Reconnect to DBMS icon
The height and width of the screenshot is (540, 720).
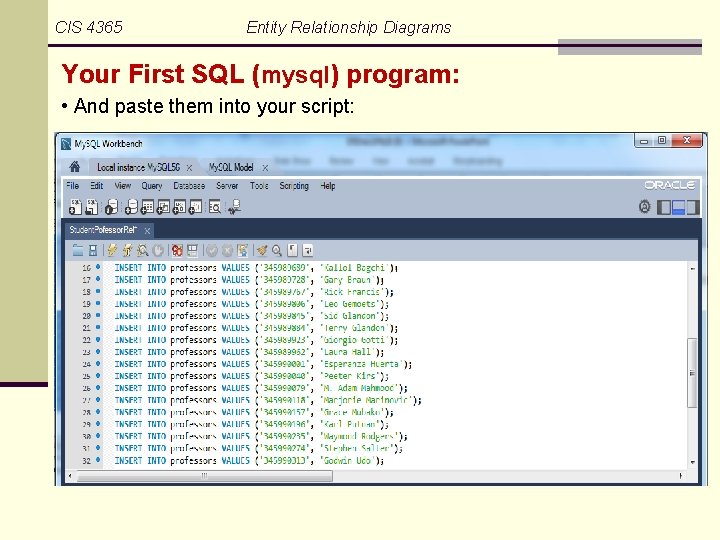[234, 207]
